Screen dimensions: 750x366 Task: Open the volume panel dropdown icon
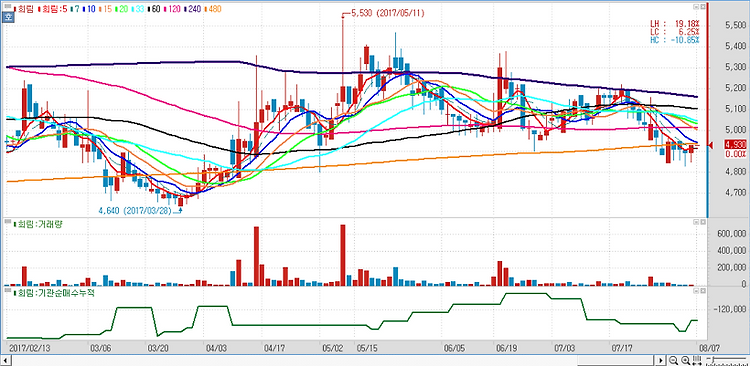(x=696, y=222)
